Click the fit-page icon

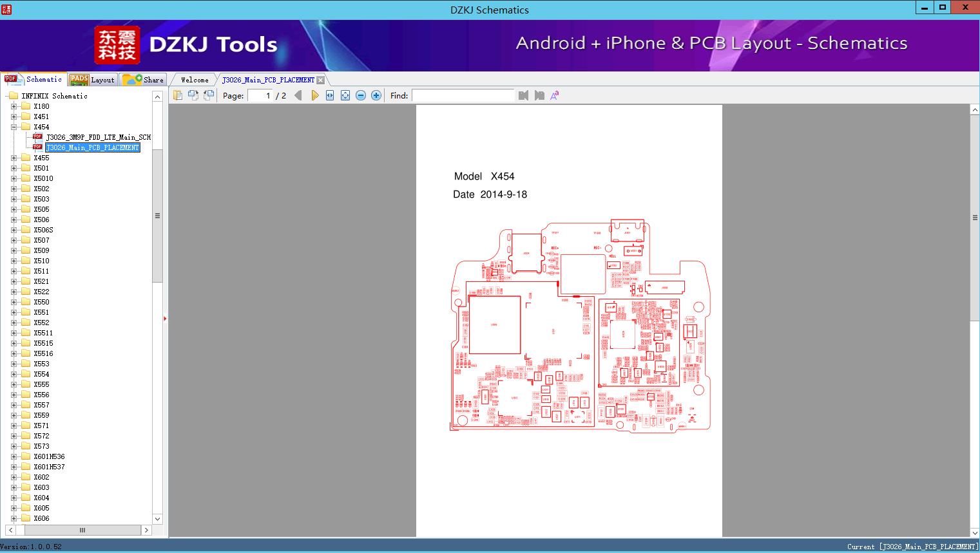345,95
